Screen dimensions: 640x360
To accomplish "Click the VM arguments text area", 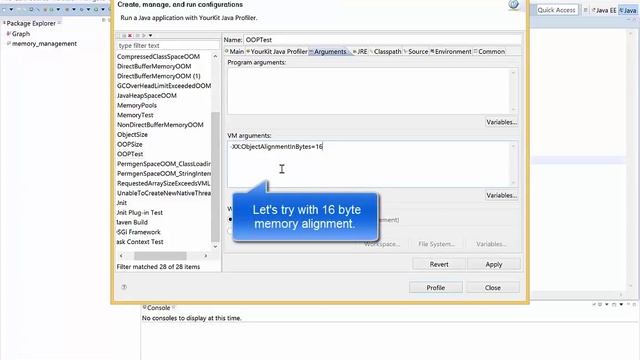I will tap(369, 163).
